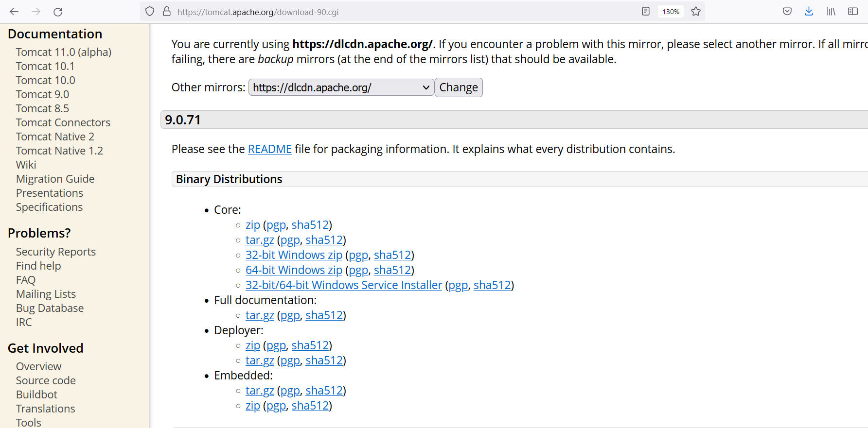
Task: Open the Other mirrors dropdown
Action: (x=341, y=87)
